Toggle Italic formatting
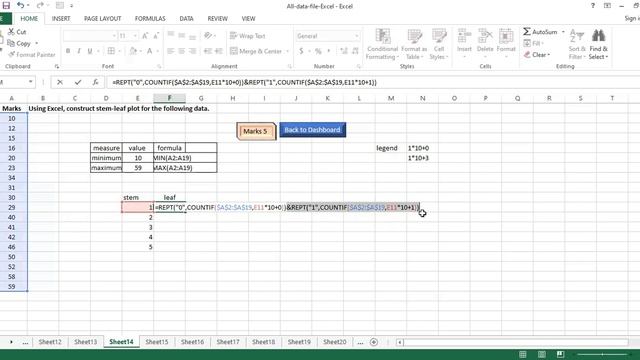 [x=79, y=51]
